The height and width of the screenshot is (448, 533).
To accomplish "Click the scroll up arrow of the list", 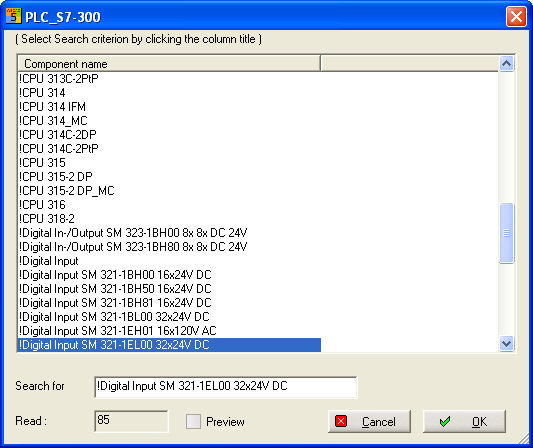I will coord(506,64).
